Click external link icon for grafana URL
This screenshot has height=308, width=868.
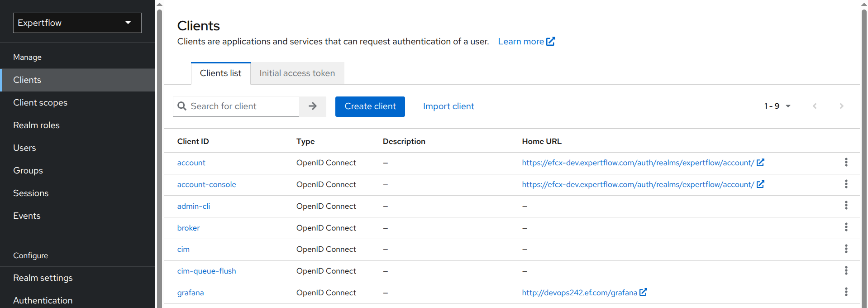[643, 293]
